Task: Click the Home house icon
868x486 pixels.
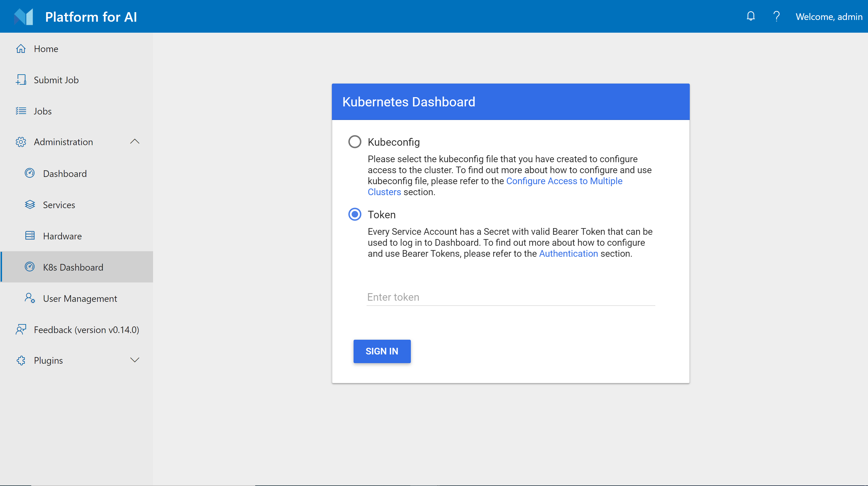Action: 21,49
